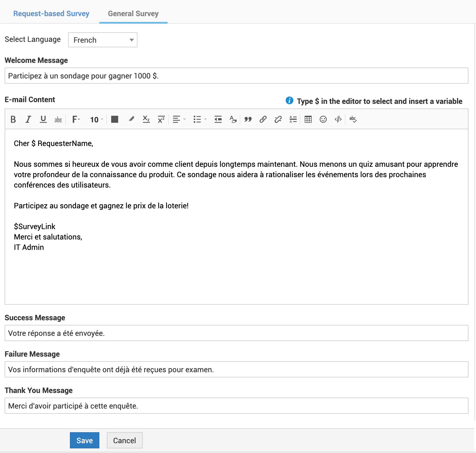This screenshot has width=476, height=453.
Task: Edit the HTML source code
Action: tap(338, 119)
